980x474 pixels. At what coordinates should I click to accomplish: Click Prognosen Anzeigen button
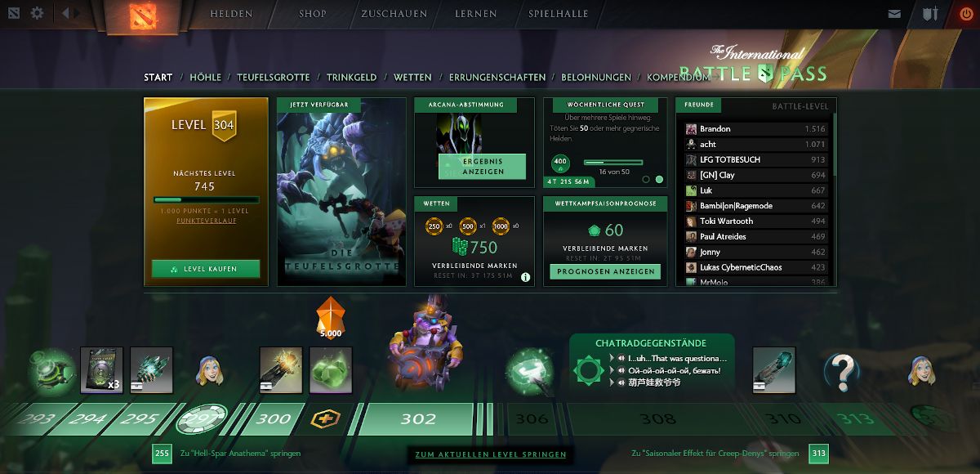[x=605, y=271]
